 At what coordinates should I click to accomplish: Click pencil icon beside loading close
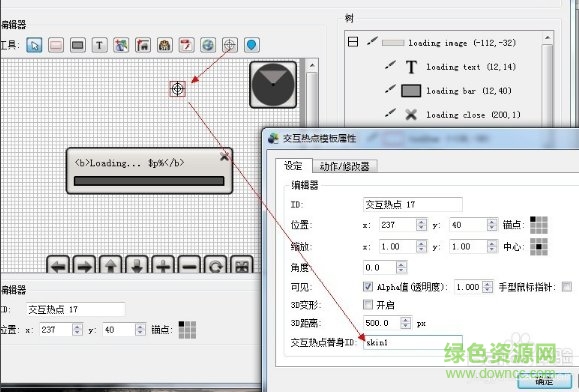(x=390, y=113)
